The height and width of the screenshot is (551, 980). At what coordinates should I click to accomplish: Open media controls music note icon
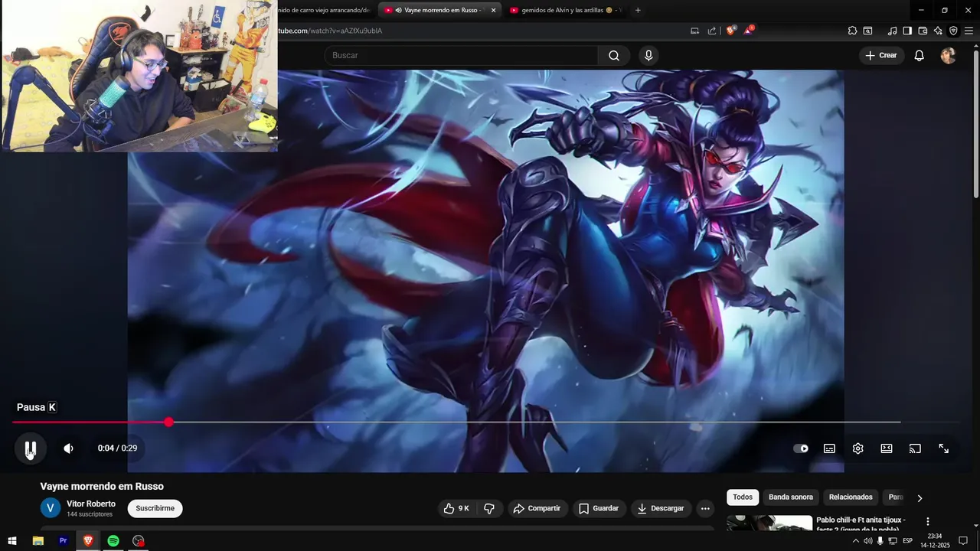tap(892, 31)
